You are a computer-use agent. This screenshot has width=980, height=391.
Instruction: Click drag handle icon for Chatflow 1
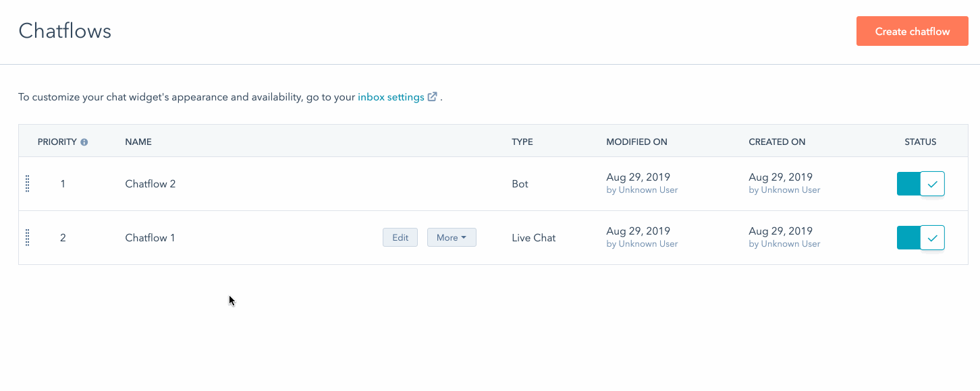coord(28,237)
